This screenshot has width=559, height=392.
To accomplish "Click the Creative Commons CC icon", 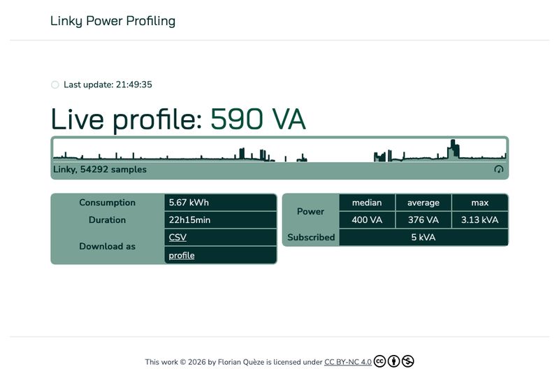I will coord(380,361).
